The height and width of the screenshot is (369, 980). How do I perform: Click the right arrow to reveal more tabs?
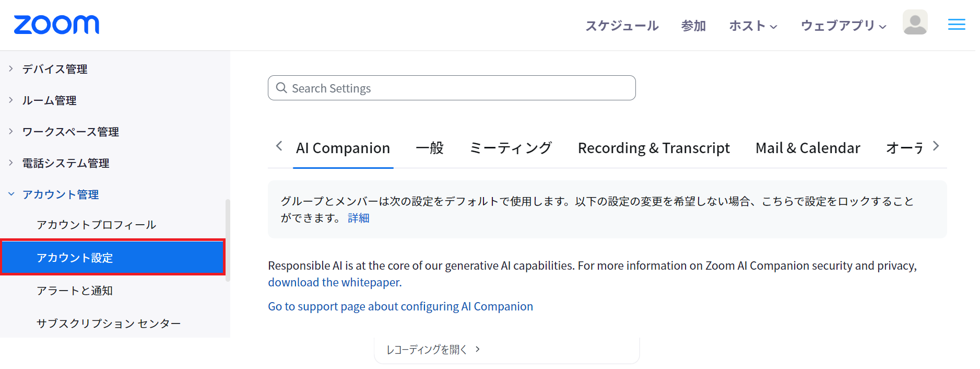[x=936, y=146]
